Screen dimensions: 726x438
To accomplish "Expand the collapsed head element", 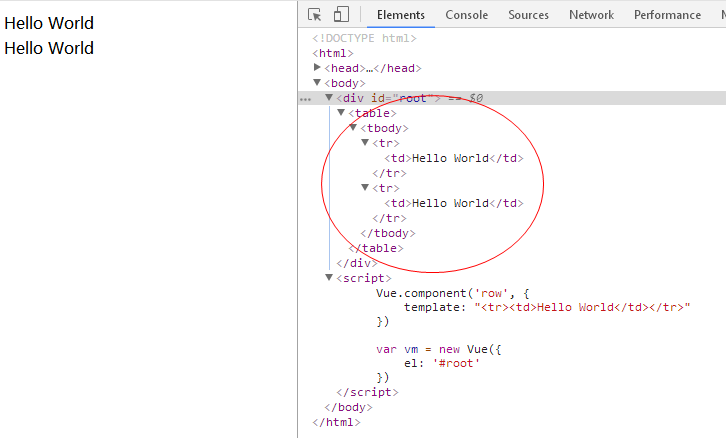I will click(x=317, y=68).
